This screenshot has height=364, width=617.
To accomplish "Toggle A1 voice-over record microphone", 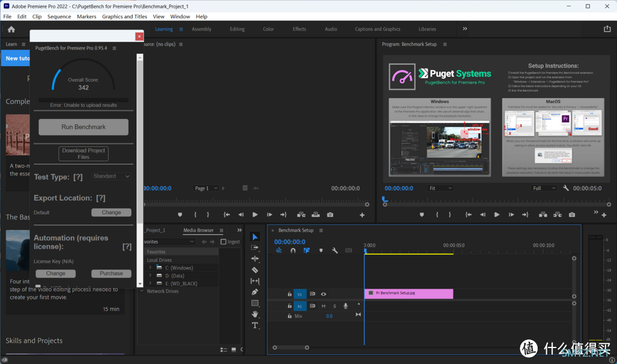I will coord(346,306).
